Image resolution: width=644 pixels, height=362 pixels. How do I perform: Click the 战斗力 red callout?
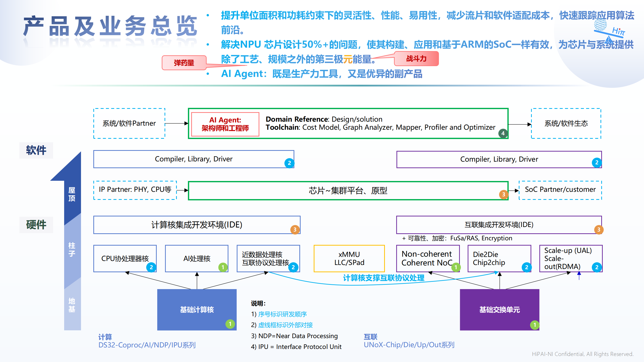click(416, 59)
